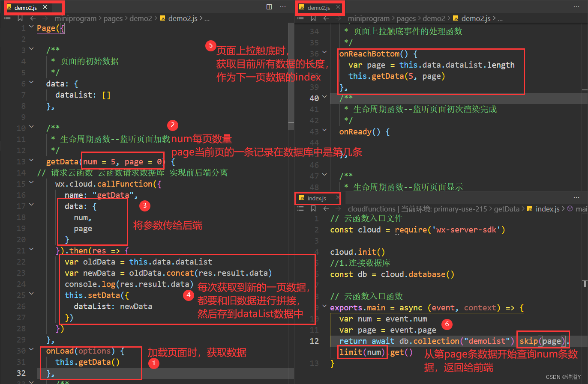Click 'this.getData()' inside onLoad
The width and height of the screenshot is (588, 384).
coord(87,362)
